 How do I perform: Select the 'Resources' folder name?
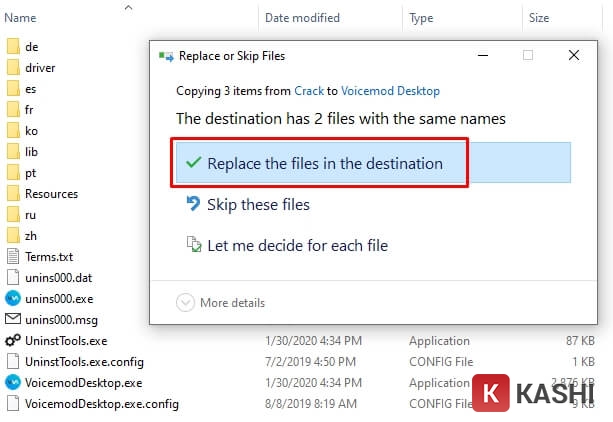coord(51,194)
